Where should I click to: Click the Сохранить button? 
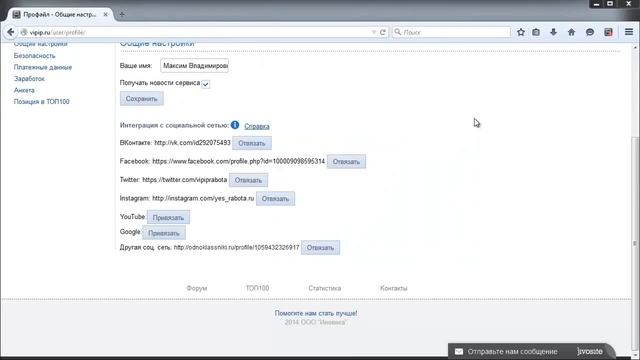[142, 98]
